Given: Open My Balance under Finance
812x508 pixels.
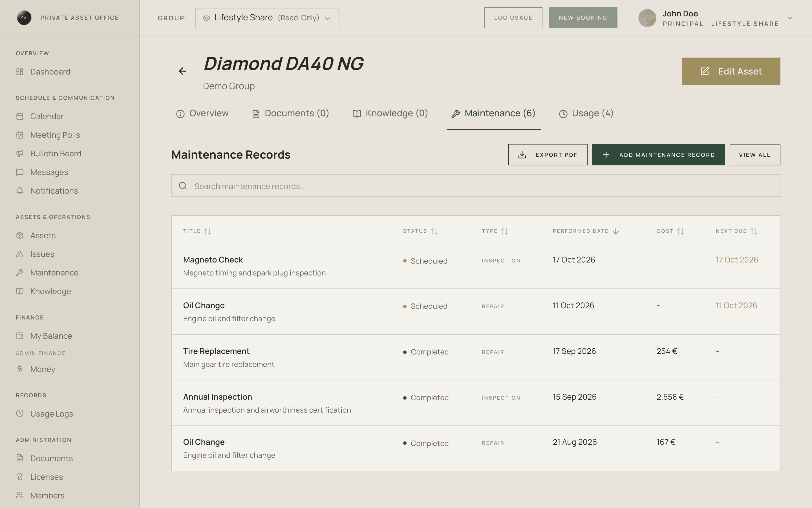Looking at the screenshot, I should pos(44,336).
